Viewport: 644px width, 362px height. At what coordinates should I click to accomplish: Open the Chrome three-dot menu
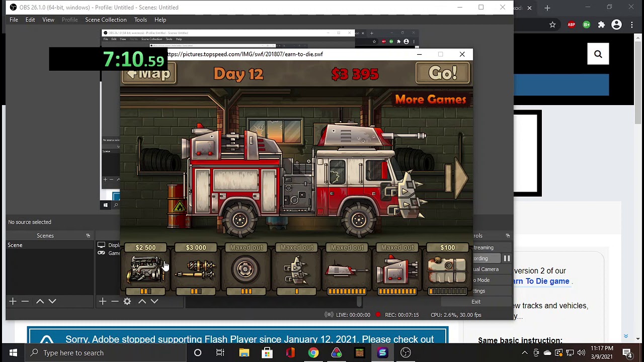(632, 25)
